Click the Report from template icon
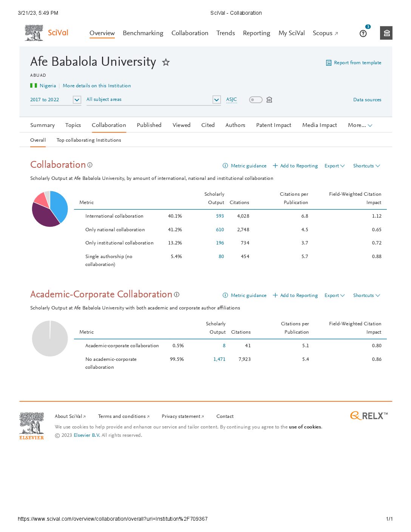This screenshot has width=411, height=532. [x=329, y=63]
